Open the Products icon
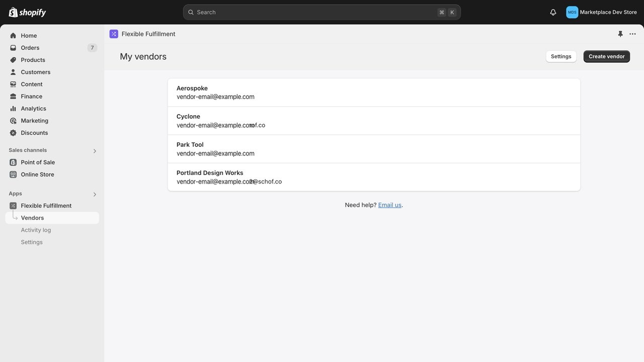This screenshot has height=362, width=644. tap(13, 59)
